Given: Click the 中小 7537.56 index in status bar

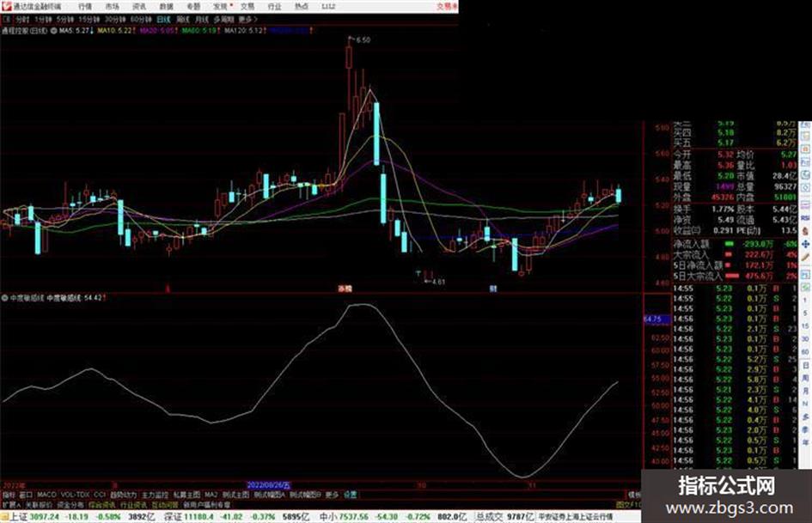Looking at the screenshot, I should 344,517.
